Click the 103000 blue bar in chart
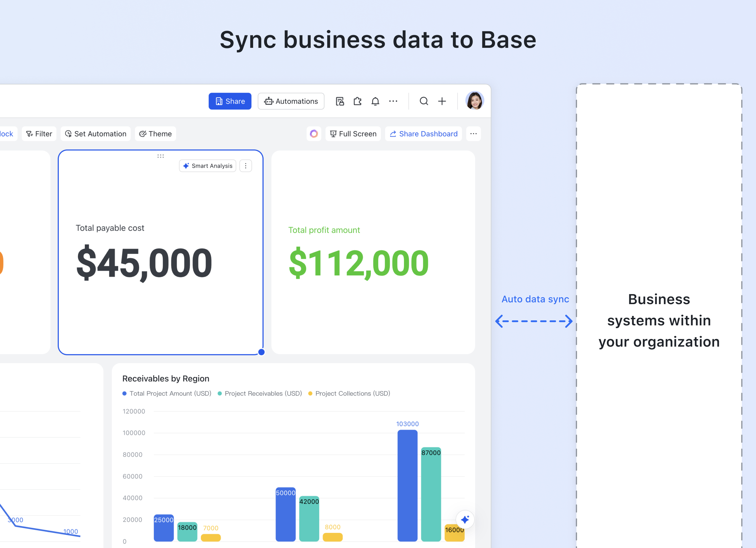Screen dimensions: 756x548 point(407,485)
